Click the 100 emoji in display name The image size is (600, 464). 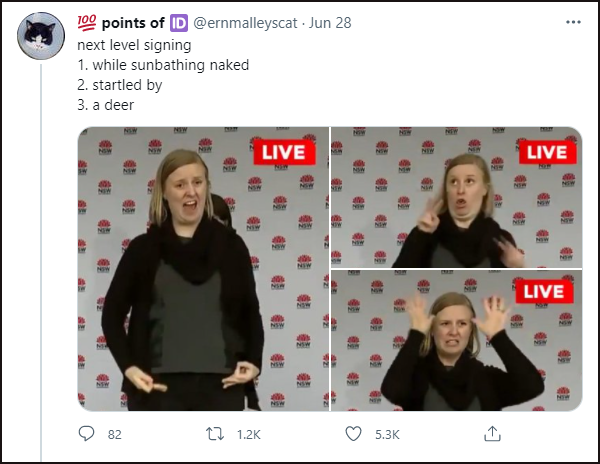pos(86,22)
